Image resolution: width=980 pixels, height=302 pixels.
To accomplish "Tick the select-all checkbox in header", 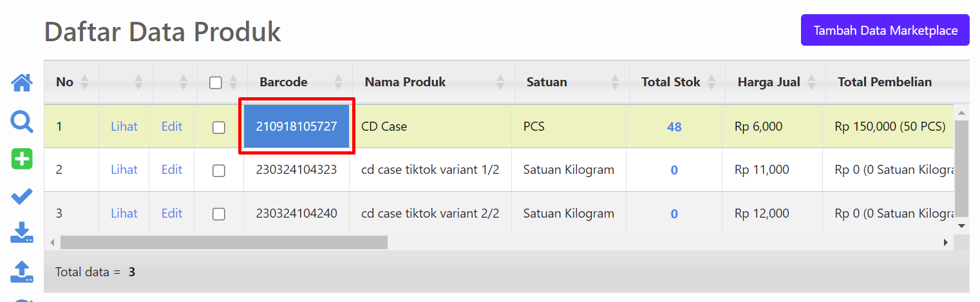I will [x=216, y=82].
